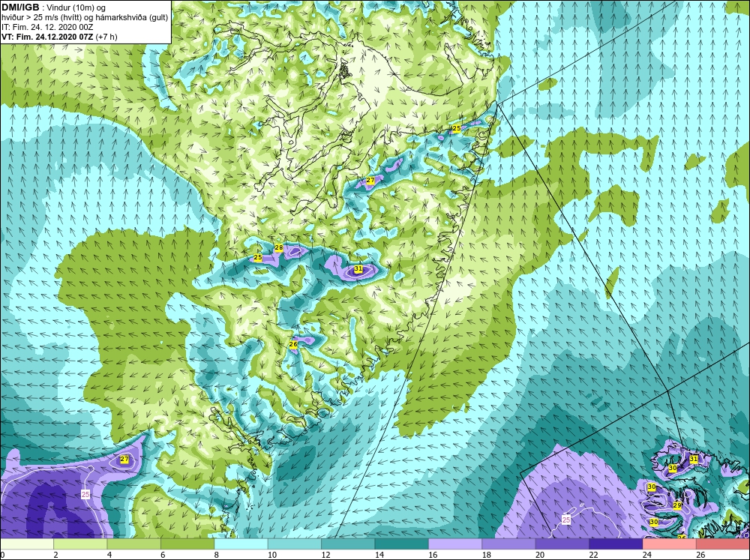
Task: Select the red legend swatch above 26 m/s
Action: tap(723, 544)
